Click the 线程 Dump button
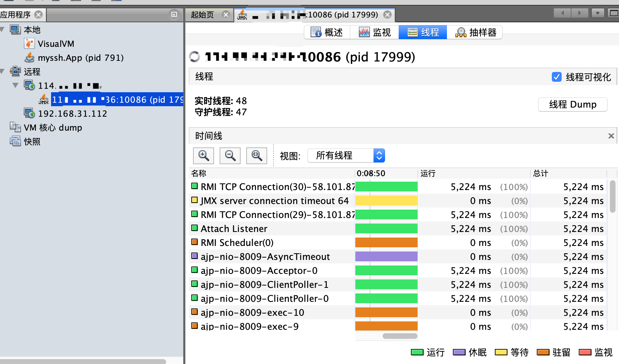Screen dimensions: 619x364 point(572,104)
